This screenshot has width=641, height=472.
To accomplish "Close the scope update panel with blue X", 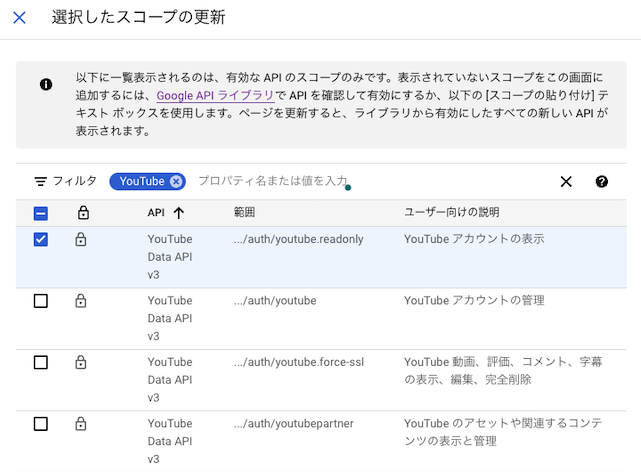I will tap(19, 18).
